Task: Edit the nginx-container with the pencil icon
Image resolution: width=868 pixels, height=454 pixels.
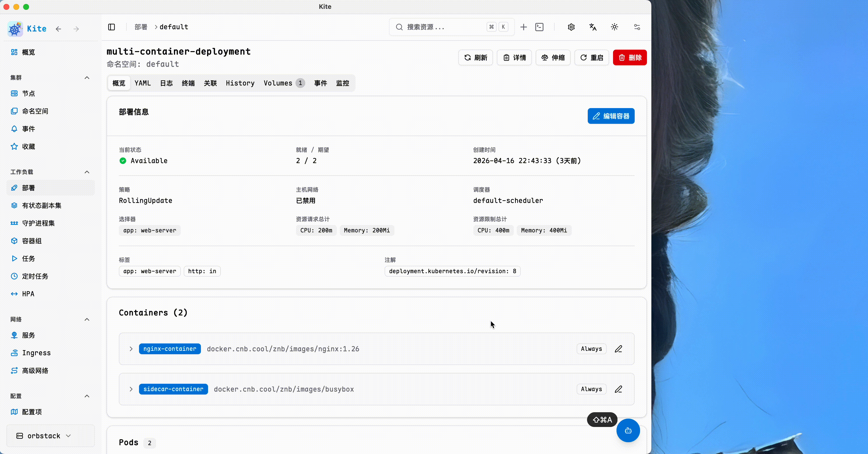Action: pos(619,349)
